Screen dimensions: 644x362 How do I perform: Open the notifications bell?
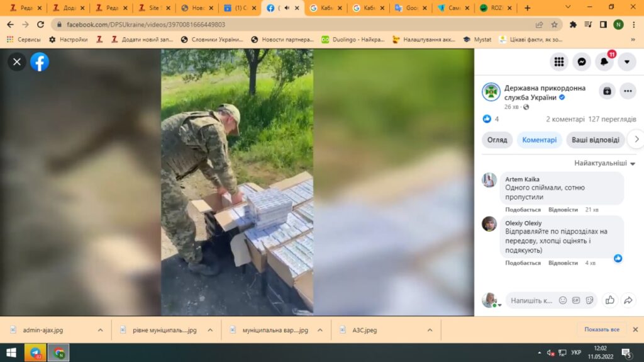point(604,62)
